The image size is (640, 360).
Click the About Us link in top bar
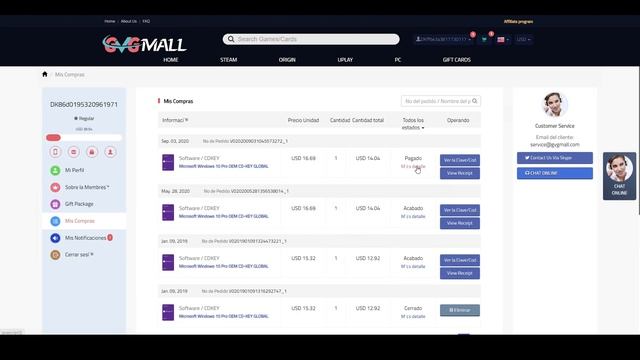(x=129, y=21)
